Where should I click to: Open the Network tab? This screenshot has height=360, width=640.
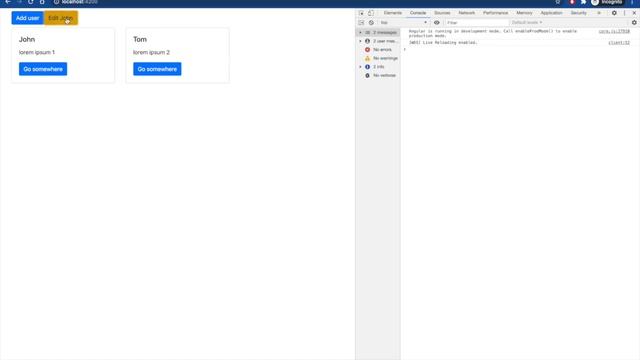(467, 13)
